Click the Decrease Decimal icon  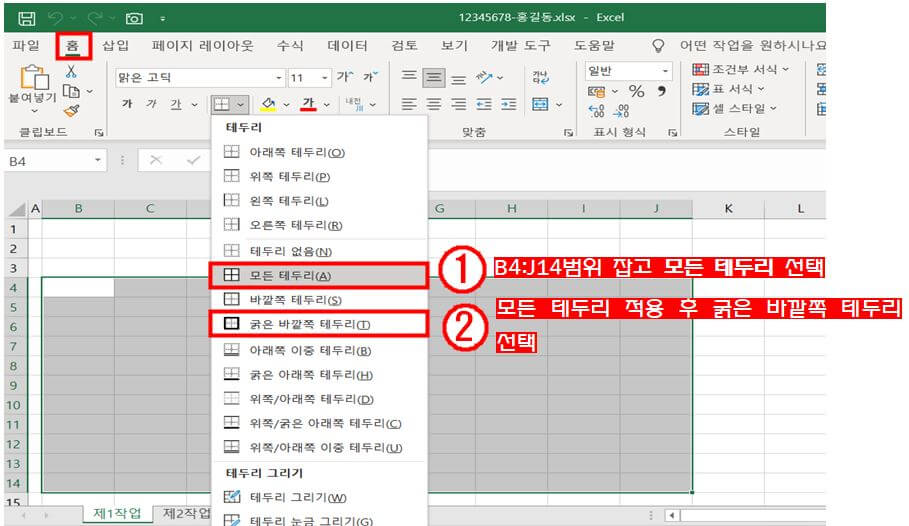pyautogui.click(x=621, y=110)
